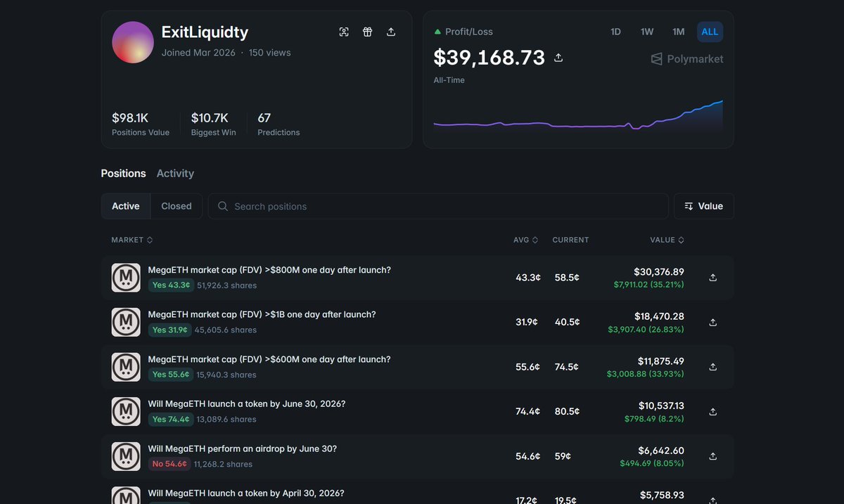The image size is (844, 504).
Task: Open MegaETH >$800M market title
Action: coord(269,270)
